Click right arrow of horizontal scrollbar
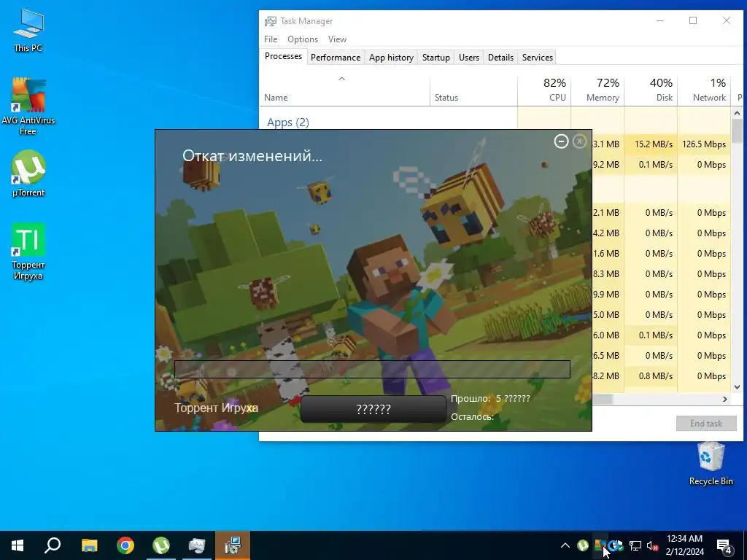This screenshot has height=560, width=747. point(724,399)
